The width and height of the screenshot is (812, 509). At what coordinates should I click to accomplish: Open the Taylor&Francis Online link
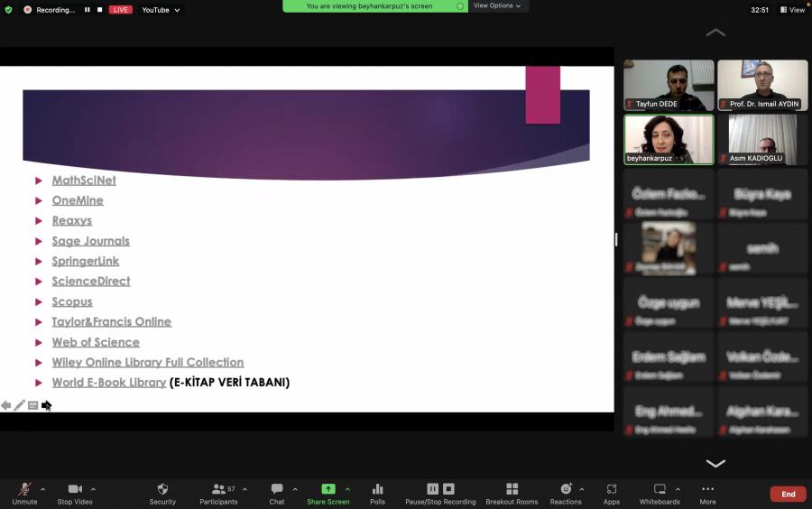pyautogui.click(x=111, y=321)
